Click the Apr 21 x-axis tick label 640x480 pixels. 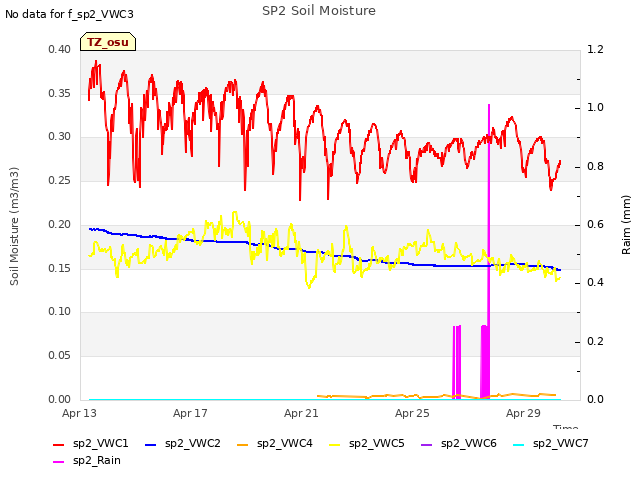coord(301,413)
